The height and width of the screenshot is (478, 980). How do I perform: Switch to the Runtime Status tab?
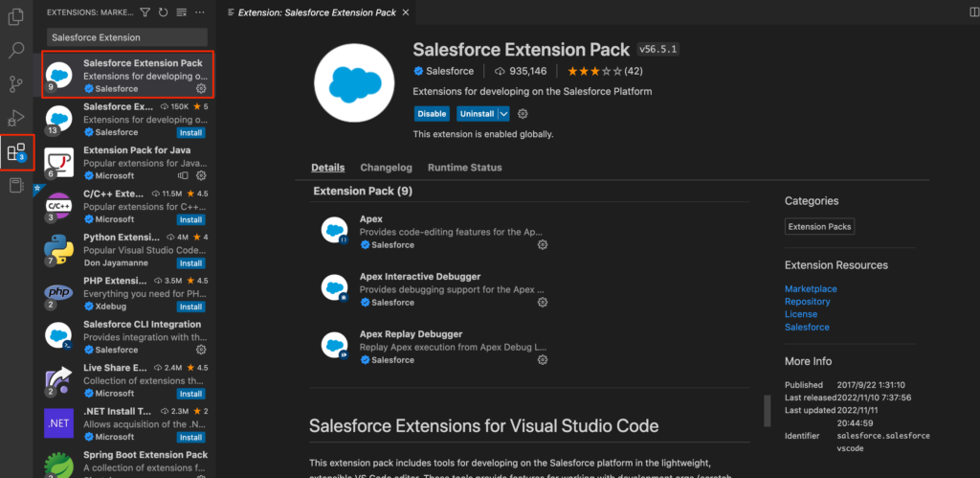(464, 168)
